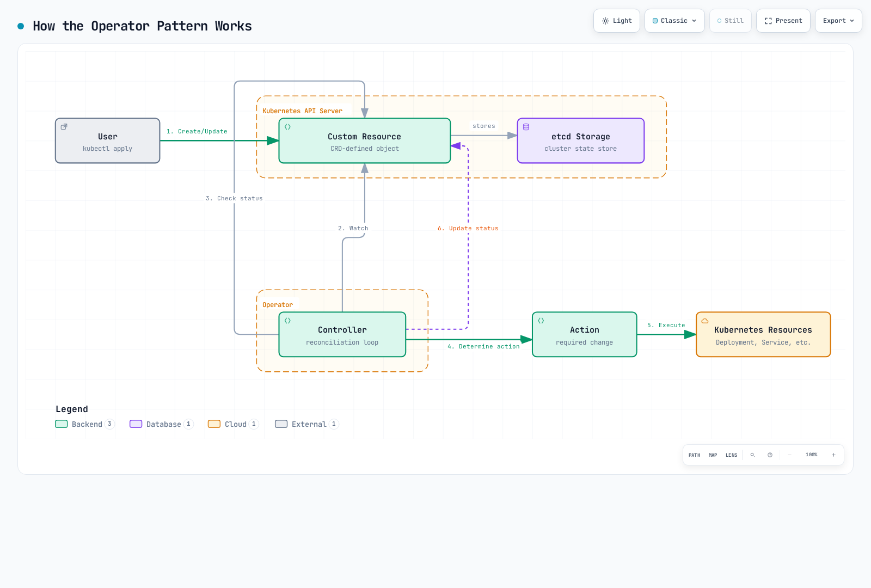This screenshot has width=871, height=588.
Task: Click the '2. Watch' edge label
Action: (x=353, y=228)
